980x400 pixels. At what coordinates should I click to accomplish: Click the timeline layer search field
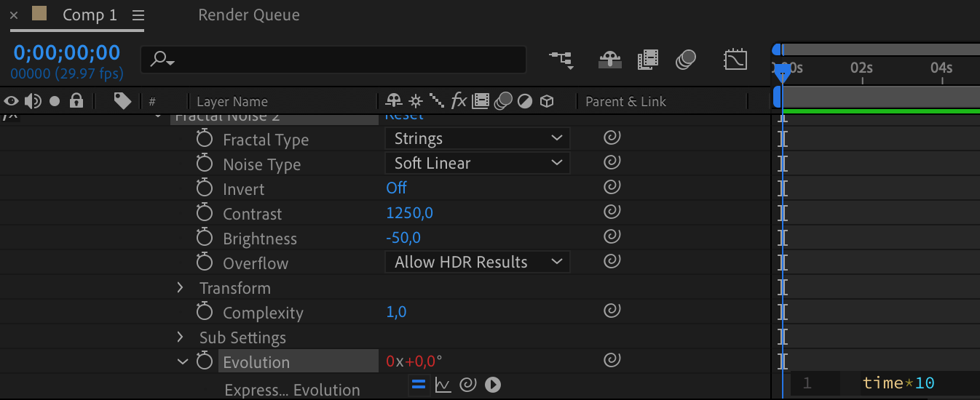click(x=342, y=60)
